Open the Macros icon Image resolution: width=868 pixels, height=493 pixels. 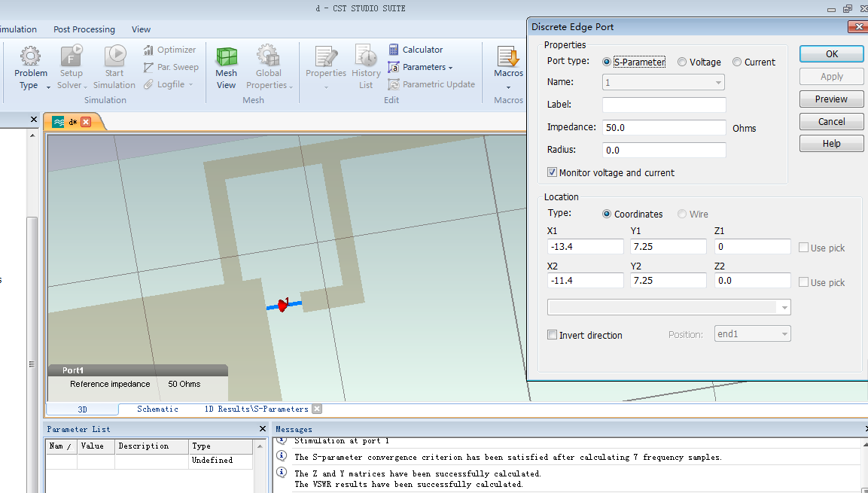coord(508,56)
